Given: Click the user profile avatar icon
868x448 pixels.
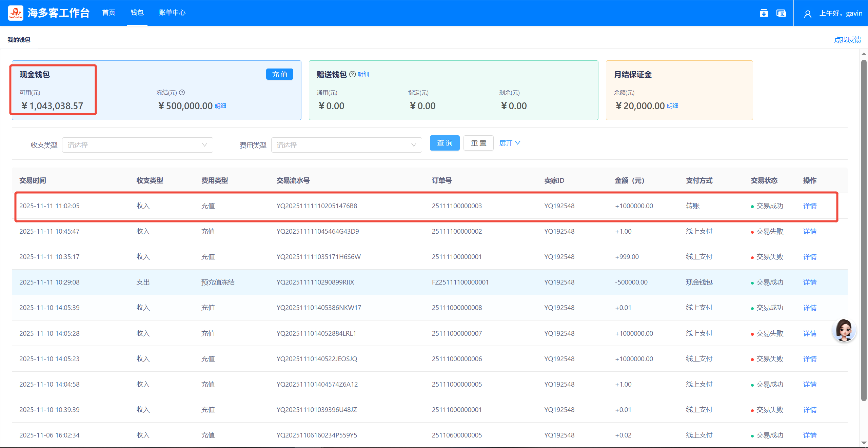Looking at the screenshot, I should click(808, 14).
